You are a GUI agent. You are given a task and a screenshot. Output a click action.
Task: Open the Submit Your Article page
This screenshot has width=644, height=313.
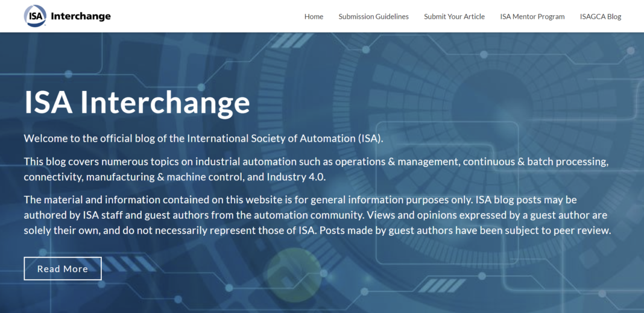click(454, 16)
